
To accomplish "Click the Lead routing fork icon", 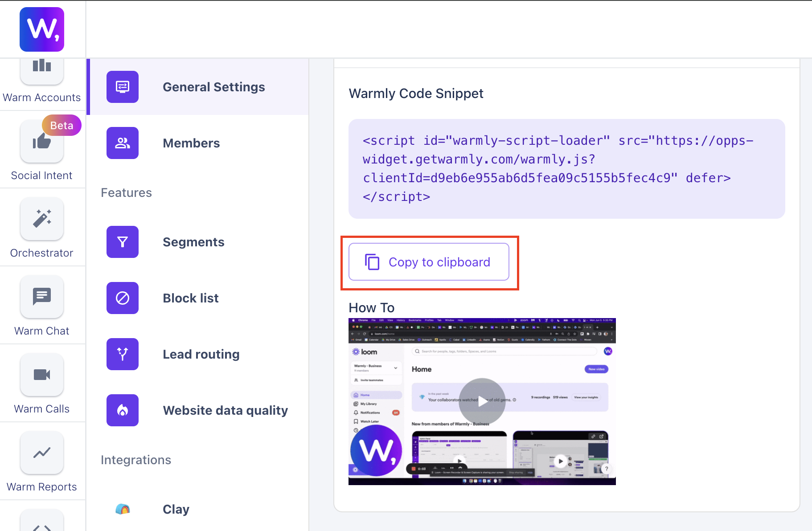I will (x=123, y=354).
